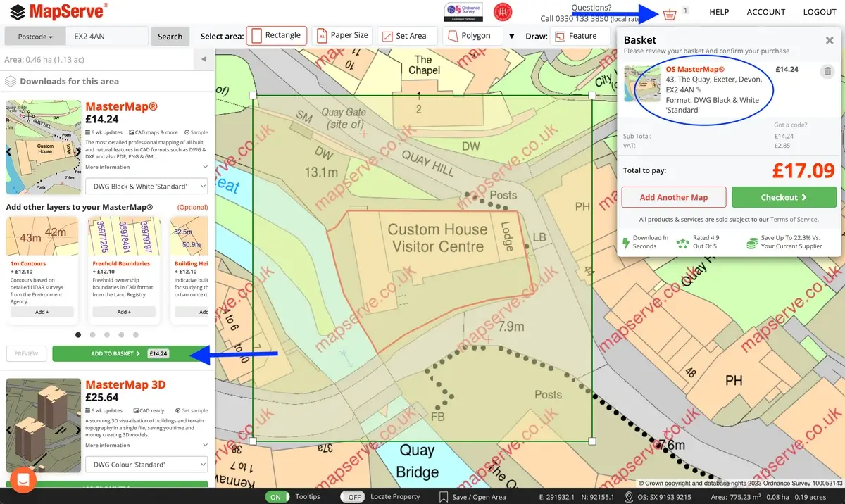
Task: Go to the third carousel page dot
Action: coord(107,335)
